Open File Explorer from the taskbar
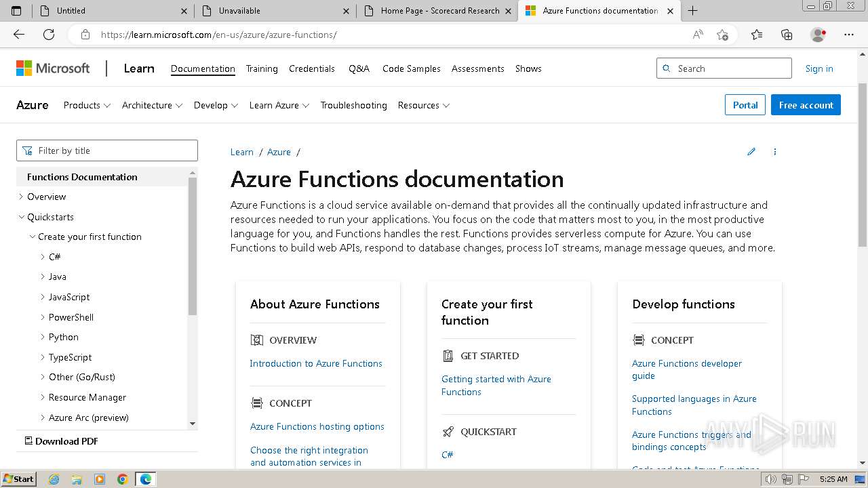 (77, 479)
